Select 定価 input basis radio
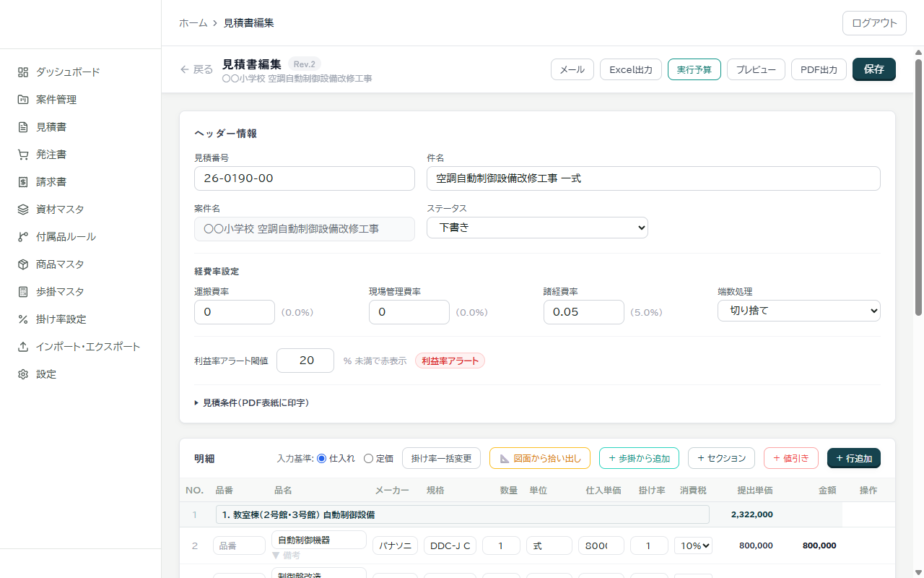 pos(368,458)
